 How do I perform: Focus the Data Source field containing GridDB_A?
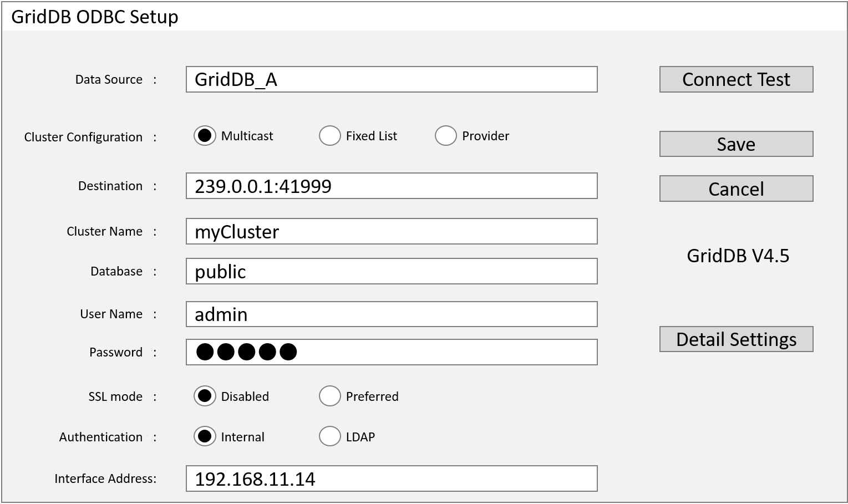click(392, 79)
